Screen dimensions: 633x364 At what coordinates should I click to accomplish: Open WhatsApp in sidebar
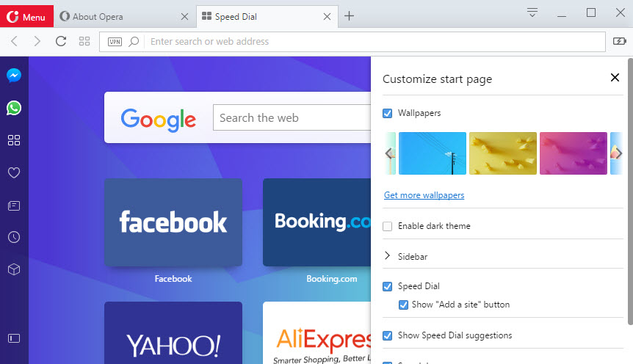point(14,108)
